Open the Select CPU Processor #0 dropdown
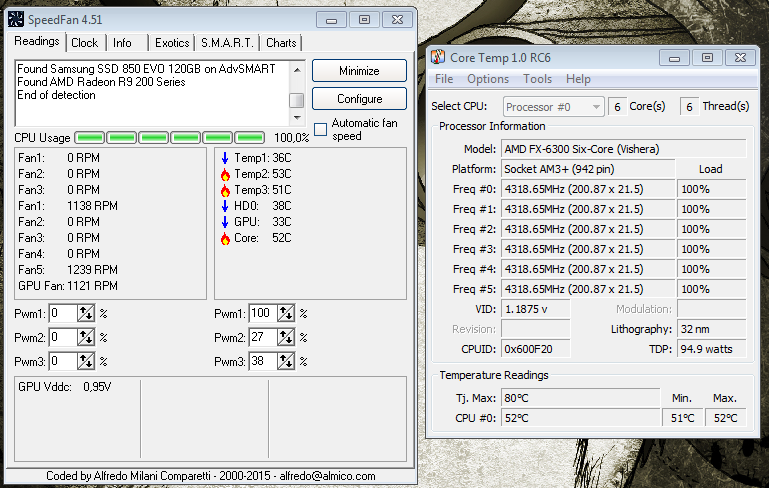Screen dimensions: 769x488 [x=553, y=107]
